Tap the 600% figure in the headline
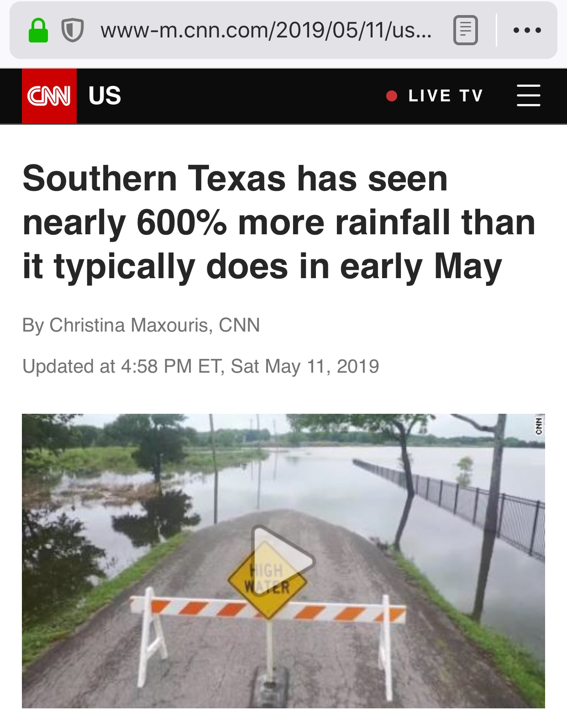Viewport: 567px width, 728px height. (x=182, y=222)
